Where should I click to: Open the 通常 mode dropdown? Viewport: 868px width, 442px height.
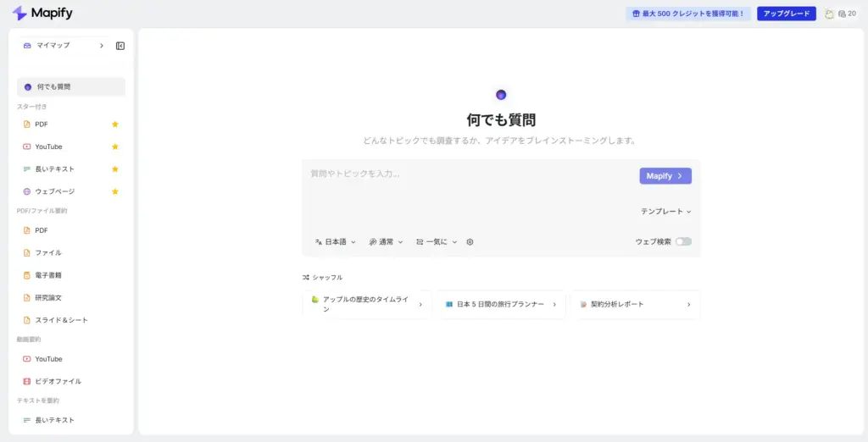point(386,241)
